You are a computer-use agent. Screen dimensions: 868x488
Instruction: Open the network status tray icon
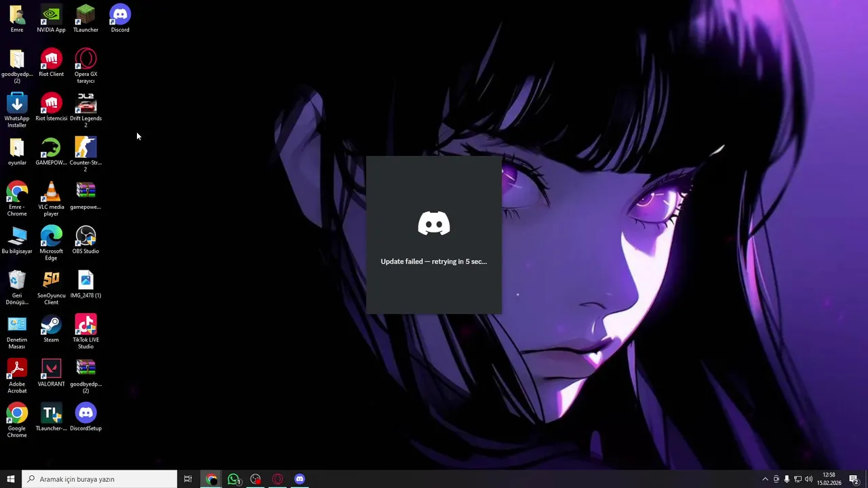[797, 479]
